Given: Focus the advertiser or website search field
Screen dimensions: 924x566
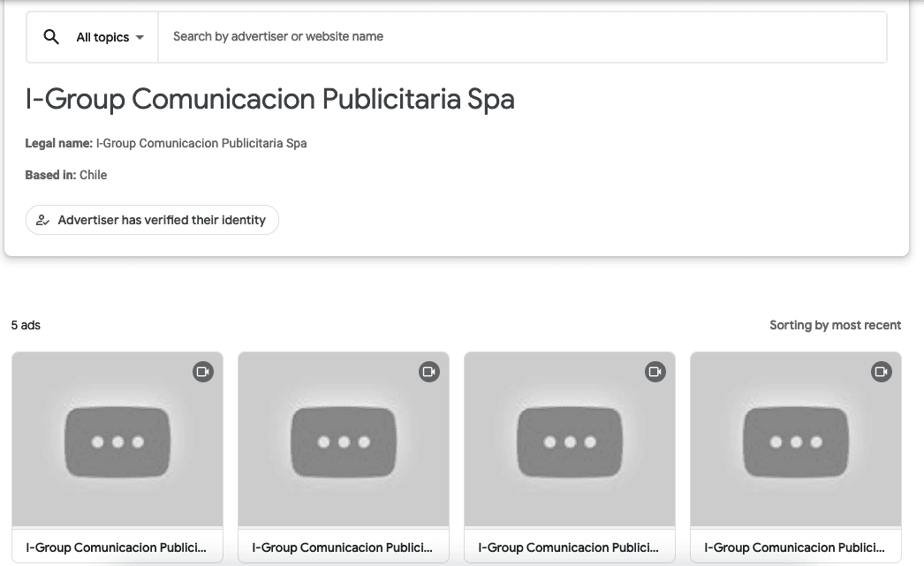Looking at the screenshot, I should [522, 36].
